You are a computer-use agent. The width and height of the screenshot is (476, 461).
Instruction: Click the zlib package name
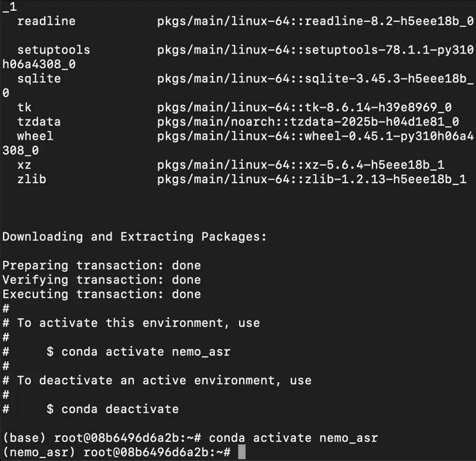pos(32,179)
